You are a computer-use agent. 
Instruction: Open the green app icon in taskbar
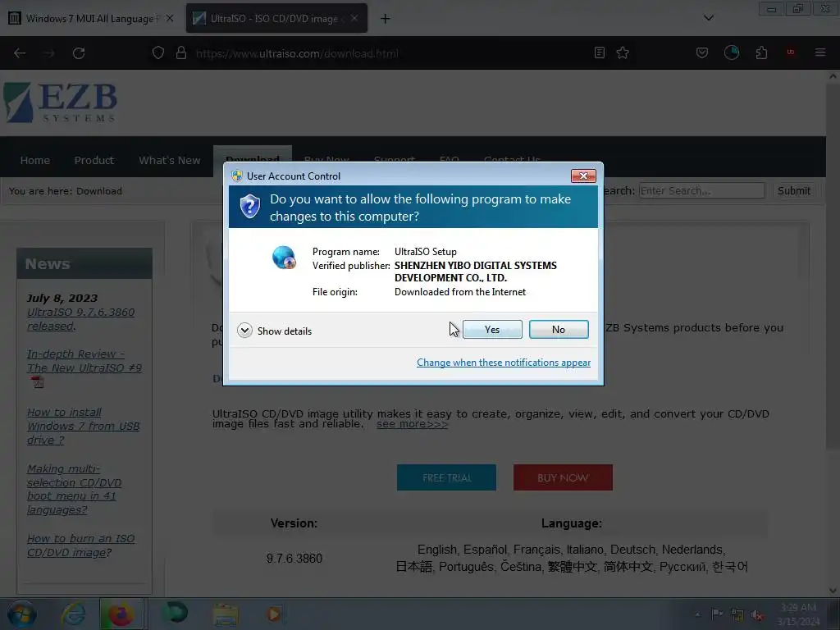(x=175, y=614)
